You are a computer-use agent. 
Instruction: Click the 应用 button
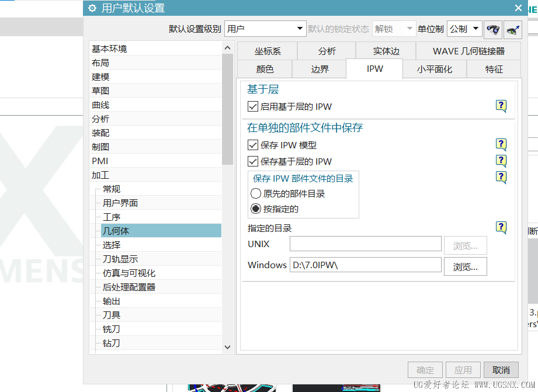tap(463, 370)
